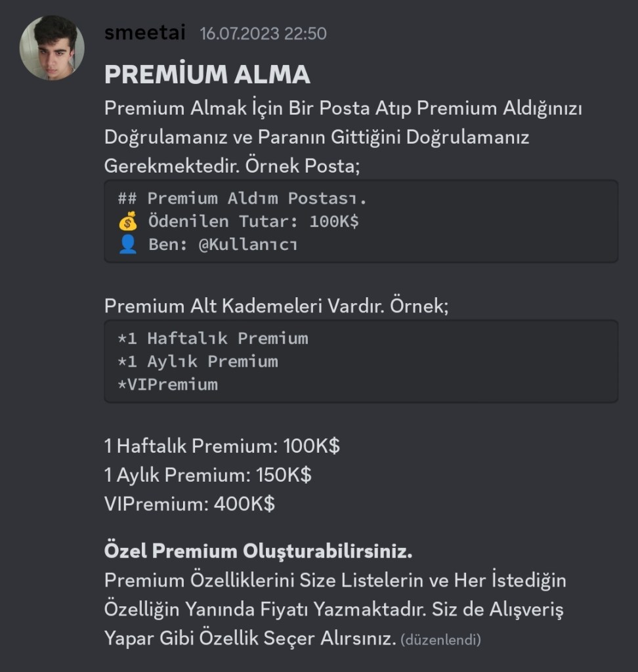Click the "Gerekmektedir. Örnek Posta;" line
638x672 pixels.
tap(232, 166)
